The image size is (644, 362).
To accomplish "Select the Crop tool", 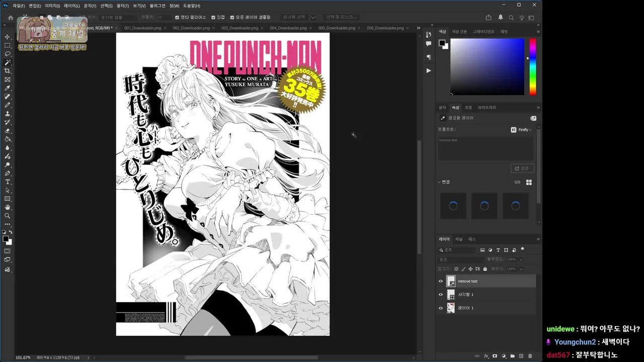I will coord(8,71).
